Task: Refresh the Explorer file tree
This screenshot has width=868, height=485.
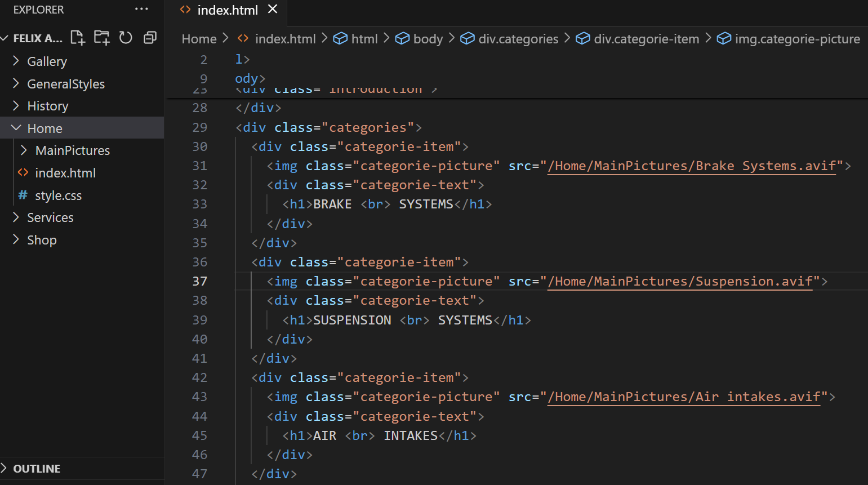Action: [126, 38]
